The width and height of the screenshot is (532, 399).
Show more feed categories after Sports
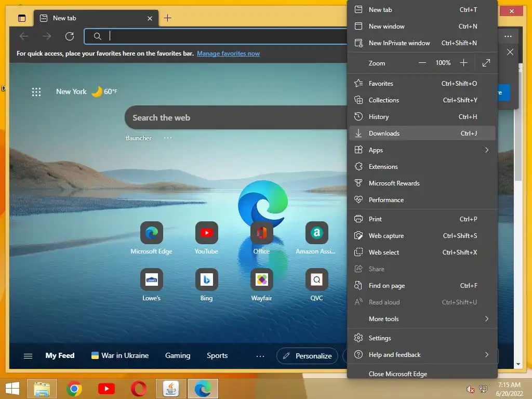(x=260, y=356)
